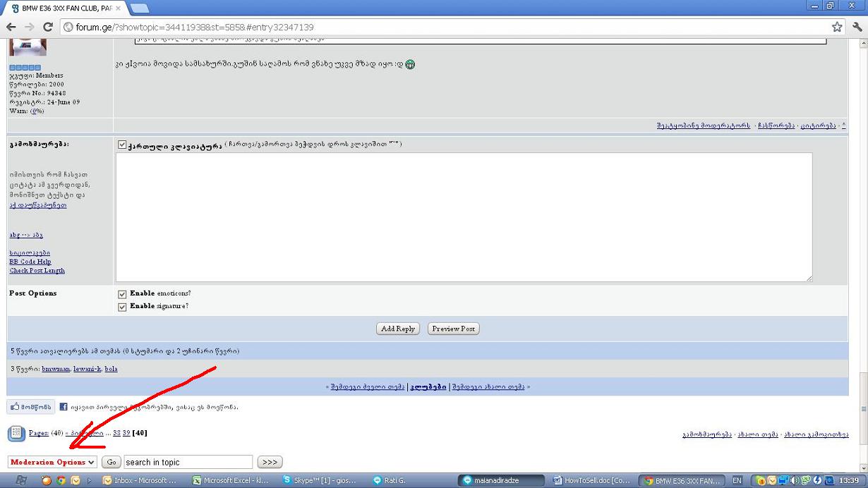Open the volume icon in the system tray
The height and width of the screenshot is (488, 868).
(795, 481)
